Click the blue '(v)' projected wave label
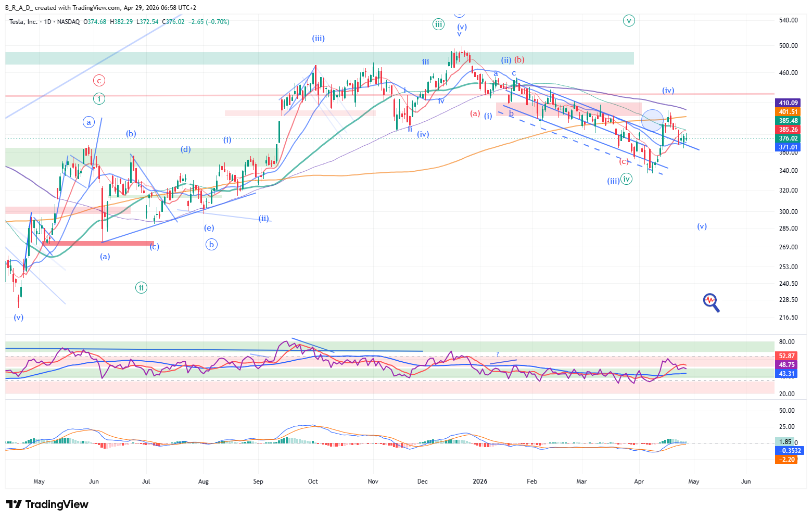812x520 pixels. click(x=702, y=226)
